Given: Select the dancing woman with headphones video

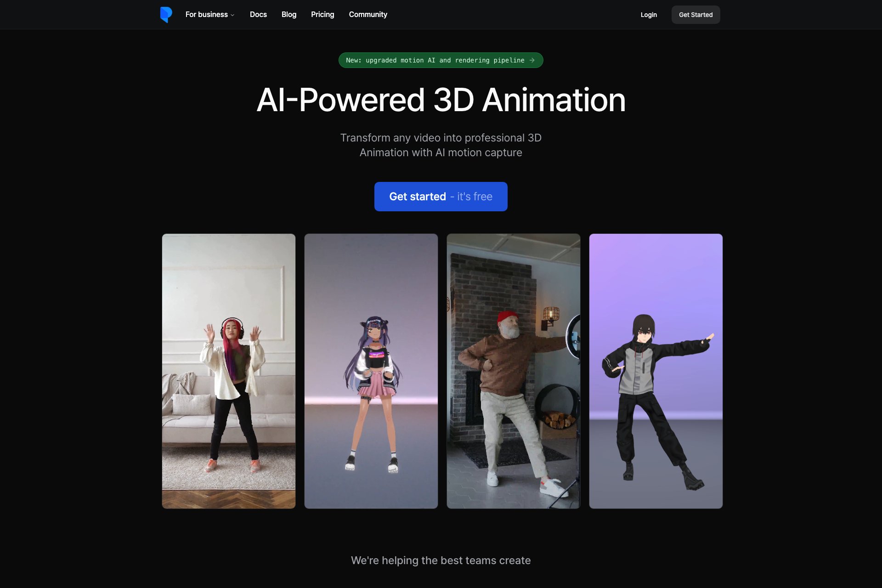Looking at the screenshot, I should coord(229,371).
